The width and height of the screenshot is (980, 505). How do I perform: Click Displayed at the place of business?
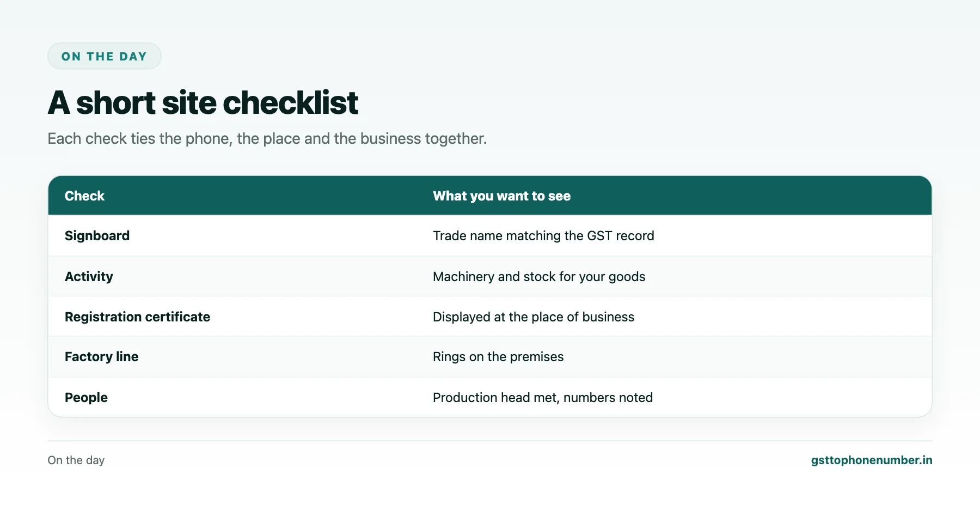click(534, 317)
